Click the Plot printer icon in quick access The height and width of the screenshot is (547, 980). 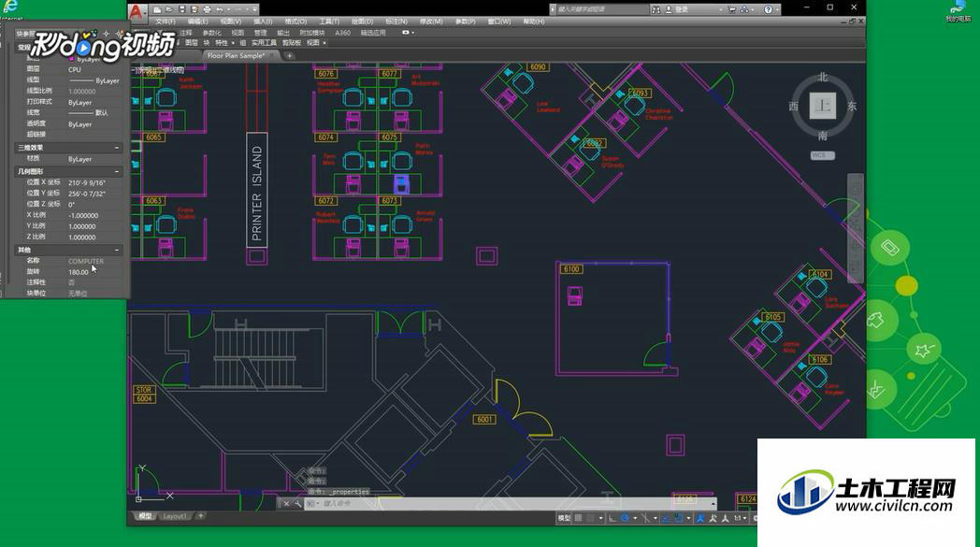(x=207, y=9)
